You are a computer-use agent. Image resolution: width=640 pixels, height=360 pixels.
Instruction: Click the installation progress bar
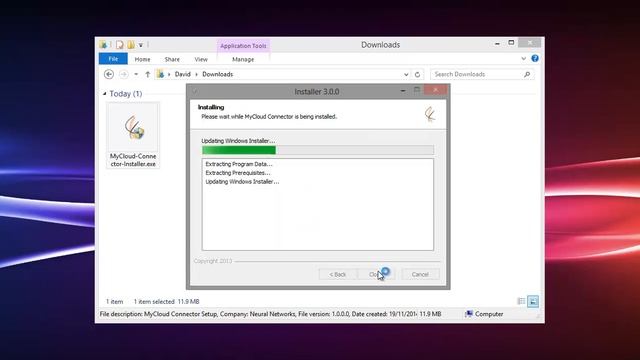pyautogui.click(x=318, y=150)
